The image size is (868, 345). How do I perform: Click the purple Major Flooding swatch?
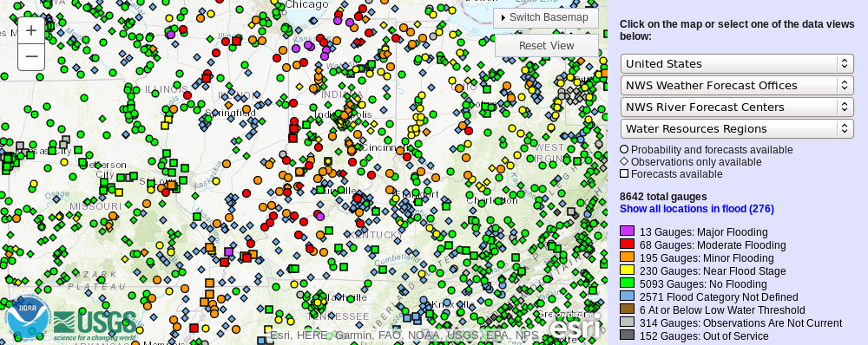[627, 231]
